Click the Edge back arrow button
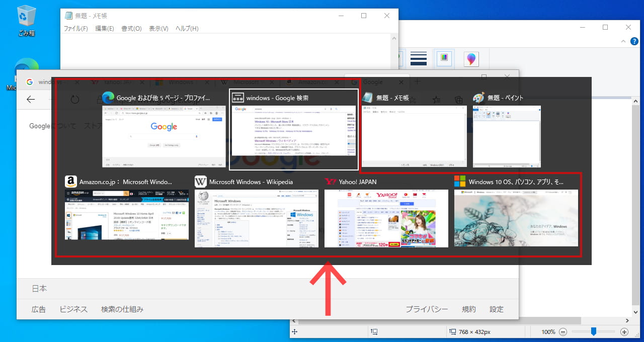Screen dimensions: 644x342 (31, 99)
